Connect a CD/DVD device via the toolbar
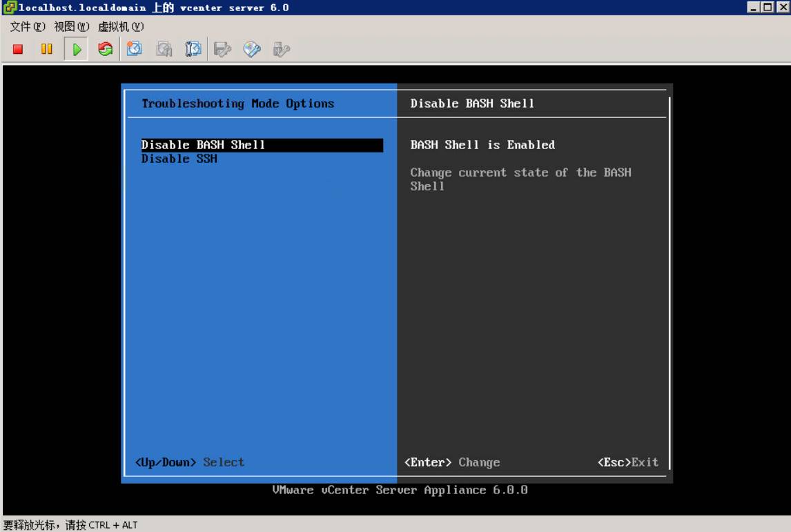Viewport: 791px width, 532px height. 252,49
